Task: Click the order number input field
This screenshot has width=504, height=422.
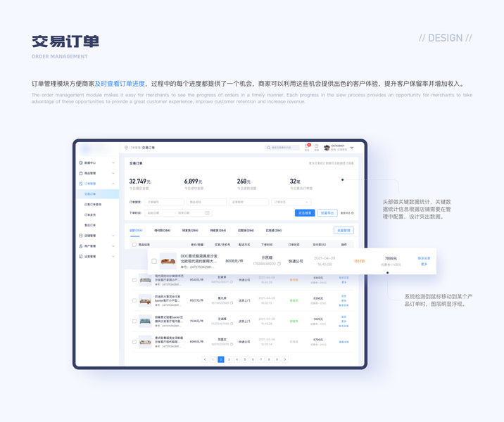Action: [x=164, y=202]
